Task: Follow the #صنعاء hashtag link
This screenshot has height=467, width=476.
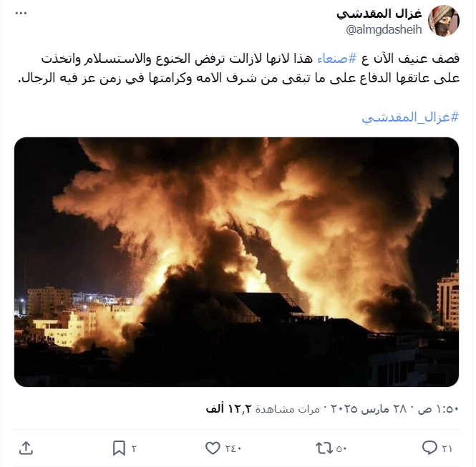Action: 336,59
